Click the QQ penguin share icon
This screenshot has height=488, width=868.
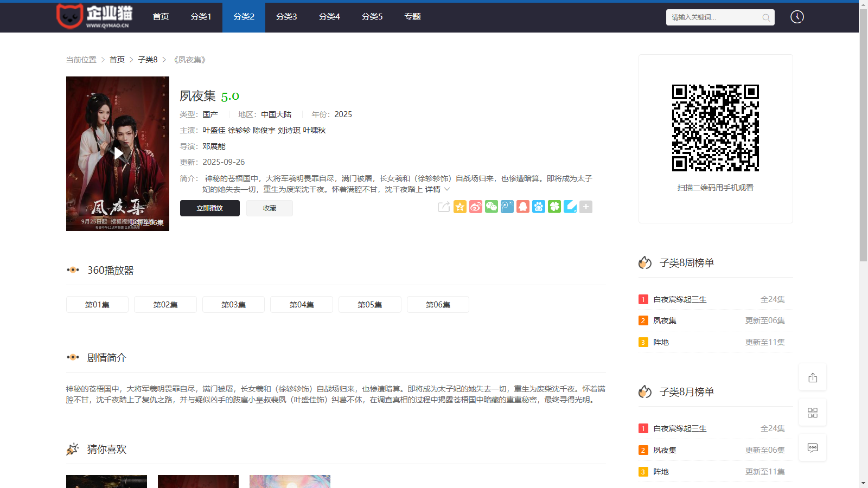pyautogui.click(x=522, y=207)
